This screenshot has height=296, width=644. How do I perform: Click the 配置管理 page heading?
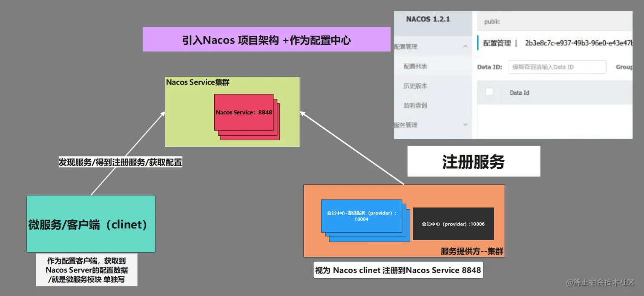tap(497, 43)
